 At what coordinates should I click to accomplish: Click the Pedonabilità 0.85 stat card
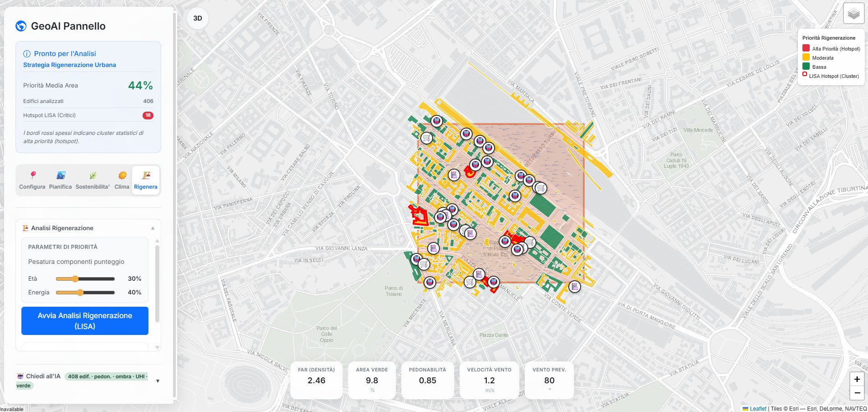coord(428,380)
